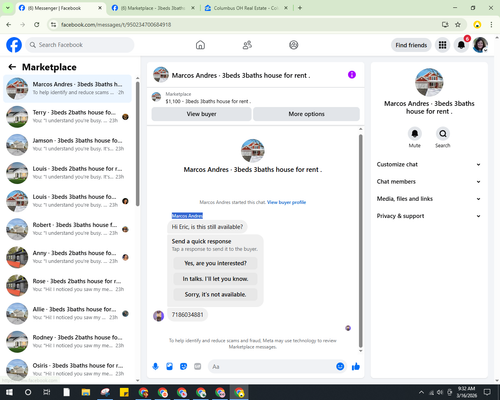Click Find friends button
This screenshot has height=400, width=500.
pyautogui.click(x=411, y=45)
